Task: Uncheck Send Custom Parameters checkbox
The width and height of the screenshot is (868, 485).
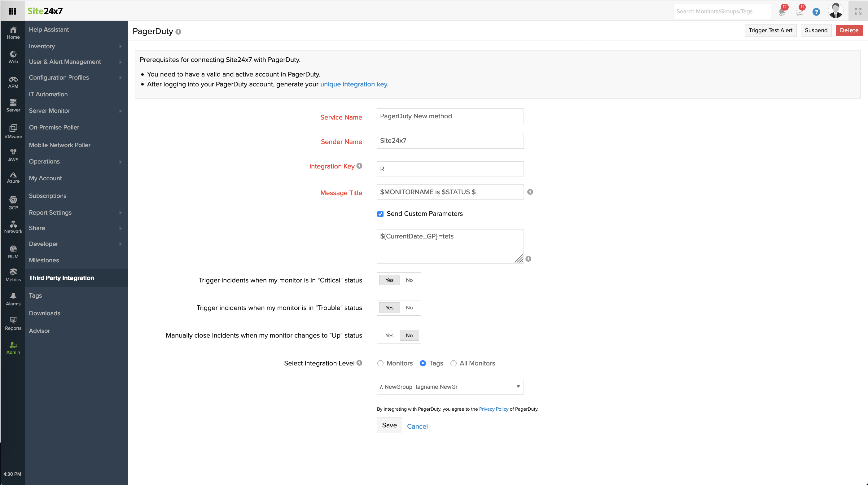Action: tap(380, 214)
